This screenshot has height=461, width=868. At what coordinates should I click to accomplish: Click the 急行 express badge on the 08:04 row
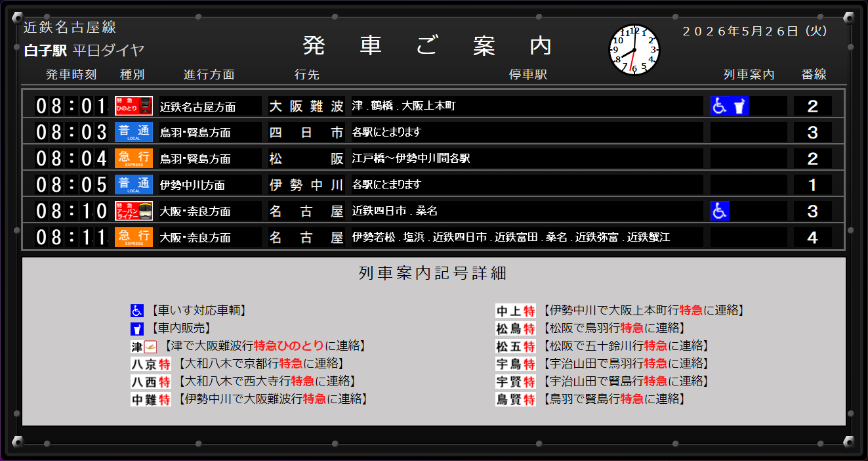coord(134,158)
